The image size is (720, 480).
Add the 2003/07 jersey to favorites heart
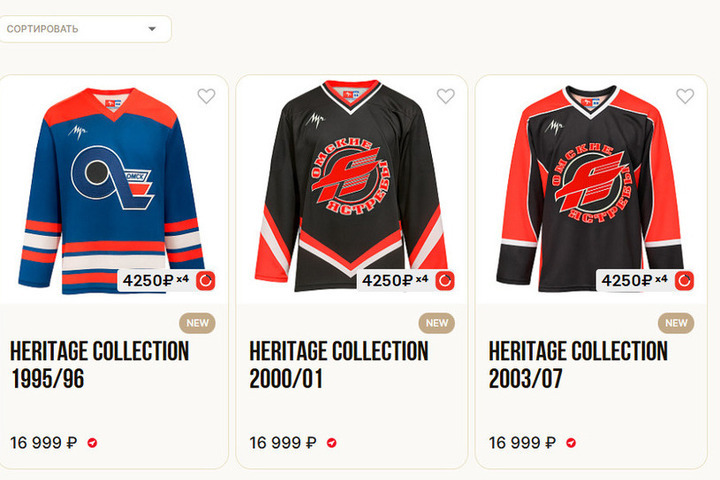684,96
